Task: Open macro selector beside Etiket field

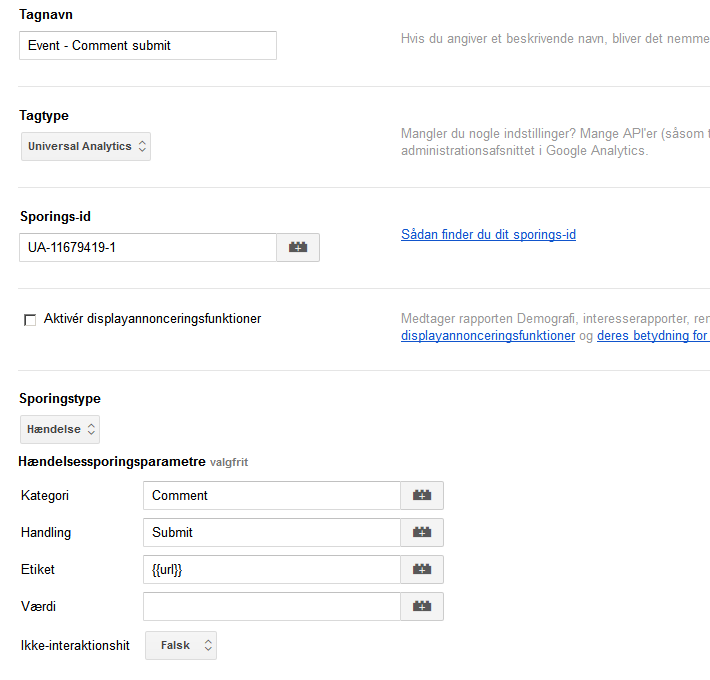Action: (x=422, y=569)
